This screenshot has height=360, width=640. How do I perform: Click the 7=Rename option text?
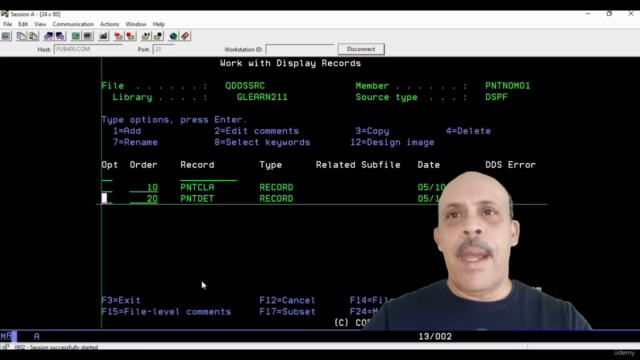[135, 142]
